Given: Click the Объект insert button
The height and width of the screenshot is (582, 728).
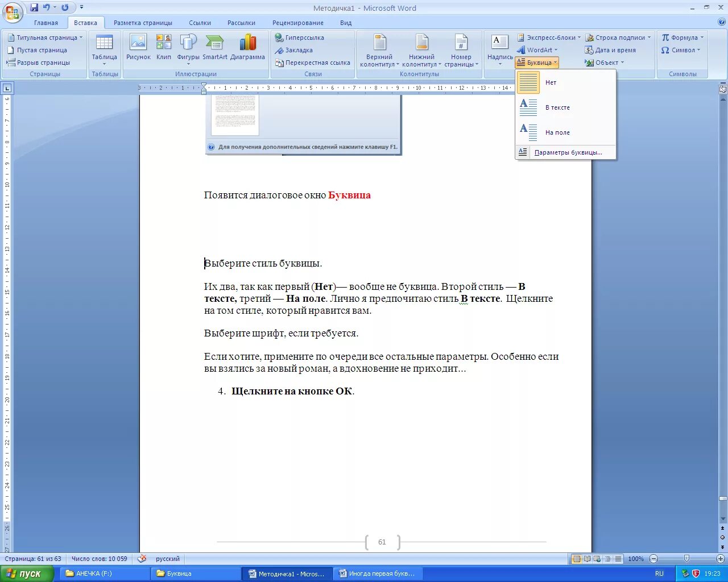Looking at the screenshot, I should [604, 63].
